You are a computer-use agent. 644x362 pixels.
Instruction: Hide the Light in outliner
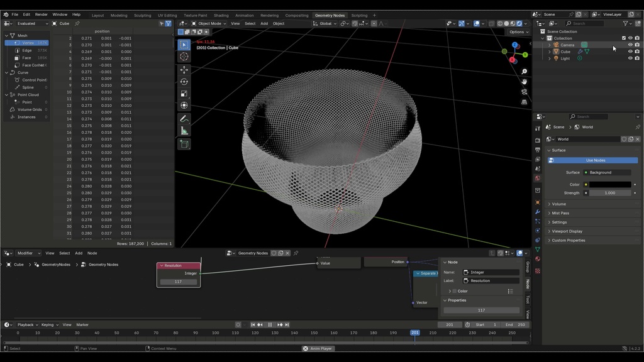coord(630,58)
